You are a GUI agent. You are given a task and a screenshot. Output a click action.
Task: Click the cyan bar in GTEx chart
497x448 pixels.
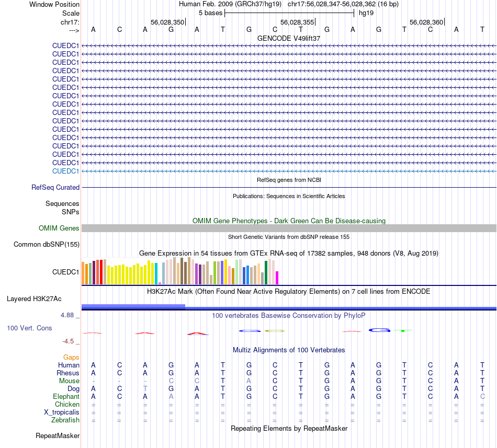tap(156, 273)
